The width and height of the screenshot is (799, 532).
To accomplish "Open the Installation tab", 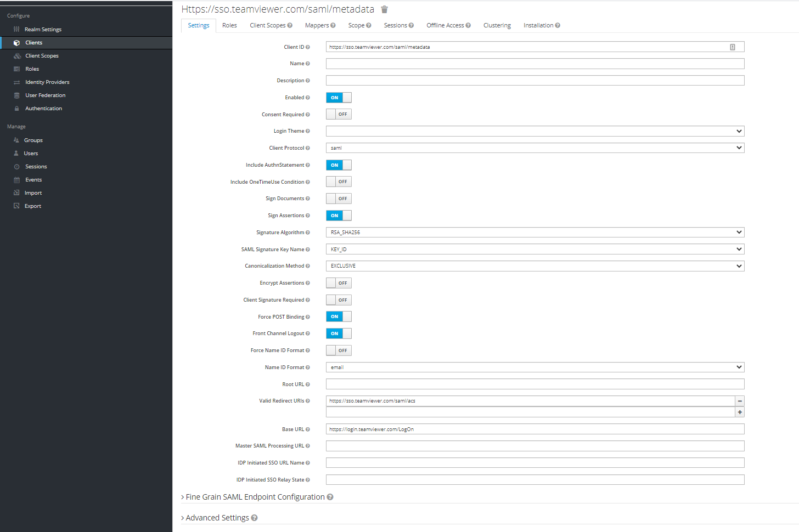I will point(538,25).
